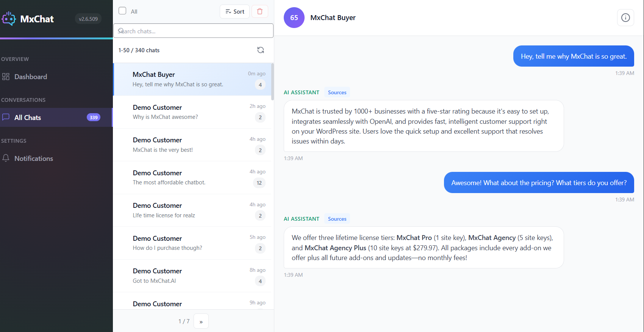Open the MxChat Buyer conversation
This screenshot has width=644, height=332.
tap(192, 79)
